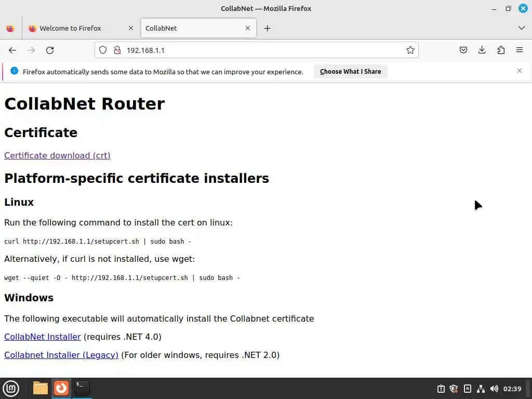This screenshot has height=399, width=532.
Task: Click the Linux subheading
Action: (19, 202)
